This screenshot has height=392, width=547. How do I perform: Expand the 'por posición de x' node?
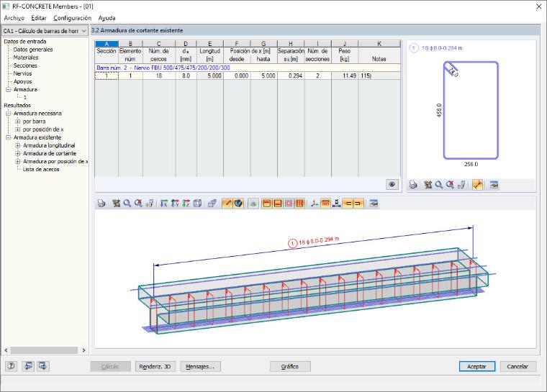17,129
